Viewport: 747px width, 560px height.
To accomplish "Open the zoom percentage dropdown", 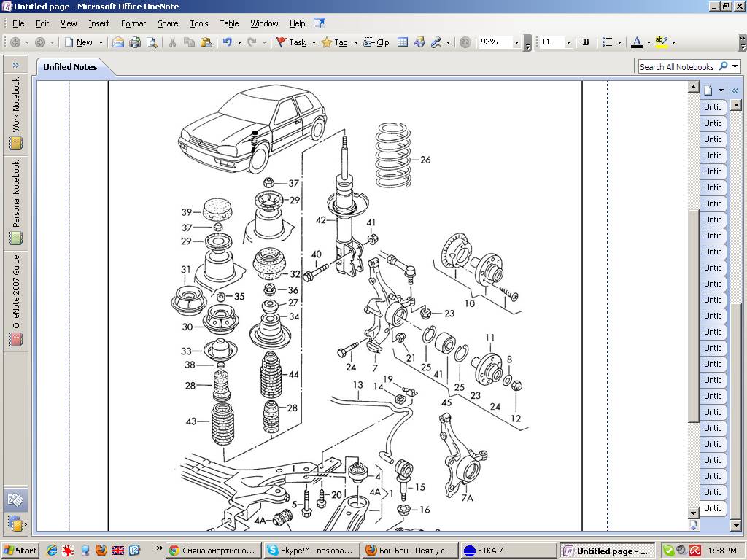I will click(516, 43).
